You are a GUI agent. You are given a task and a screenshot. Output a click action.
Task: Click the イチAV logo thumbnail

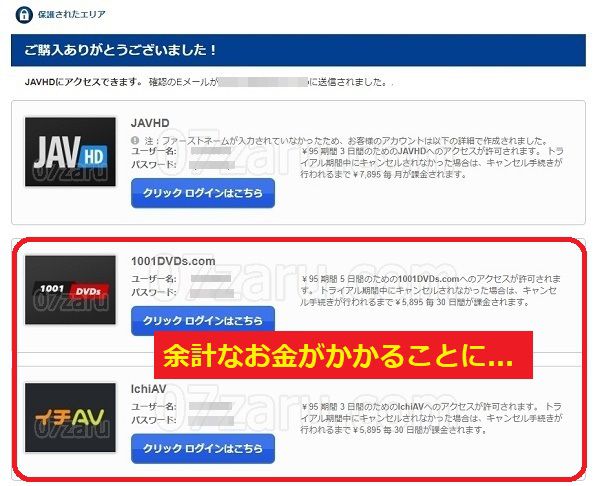pyautogui.click(x=70, y=418)
